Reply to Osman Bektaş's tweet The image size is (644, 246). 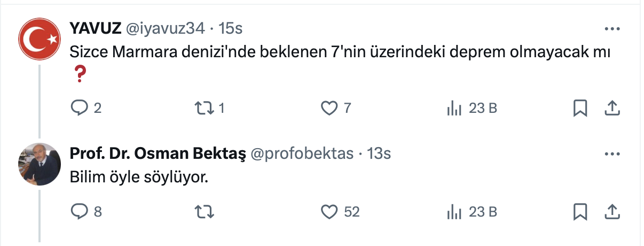click(80, 212)
